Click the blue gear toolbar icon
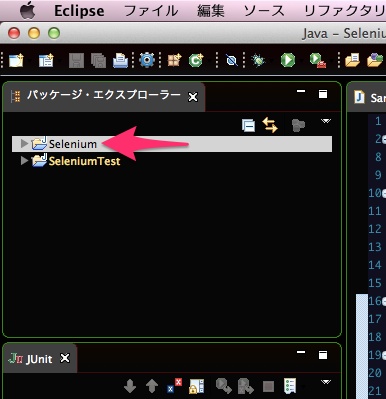The image size is (386, 399). (147, 60)
